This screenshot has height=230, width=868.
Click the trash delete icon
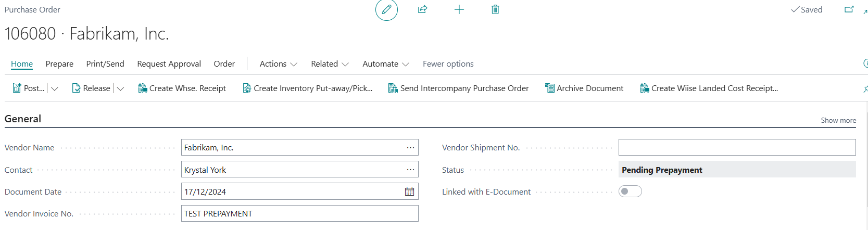(x=495, y=9)
